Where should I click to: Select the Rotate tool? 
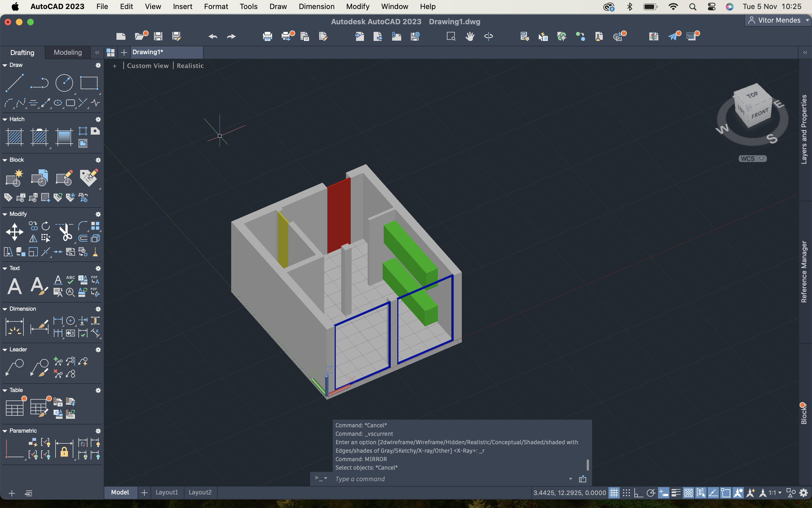click(46, 226)
